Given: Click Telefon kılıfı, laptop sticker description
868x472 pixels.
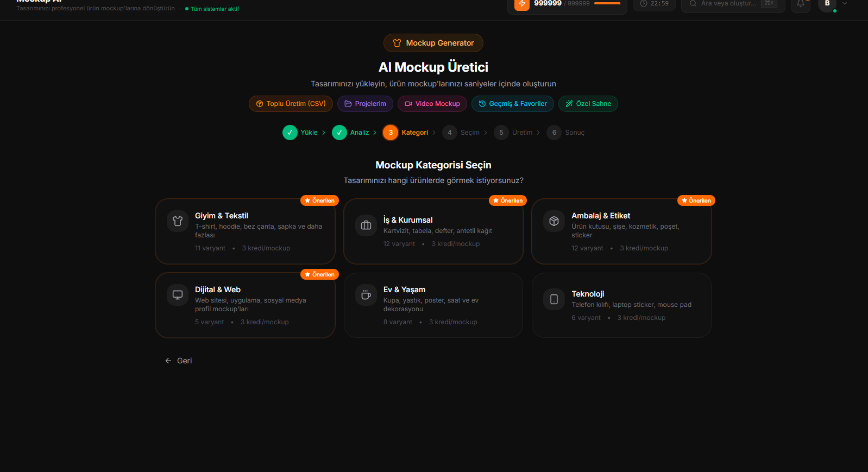Looking at the screenshot, I should point(632,305).
